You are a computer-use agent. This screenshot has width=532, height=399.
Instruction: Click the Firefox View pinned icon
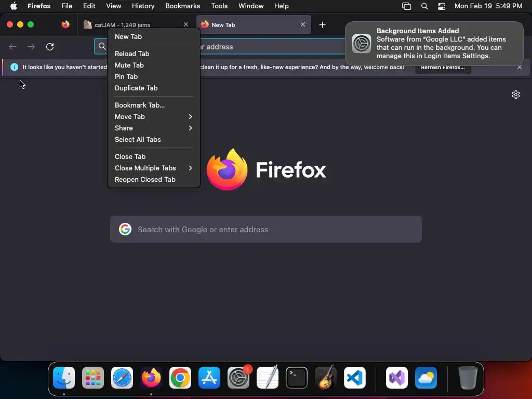[x=65, y=24]
